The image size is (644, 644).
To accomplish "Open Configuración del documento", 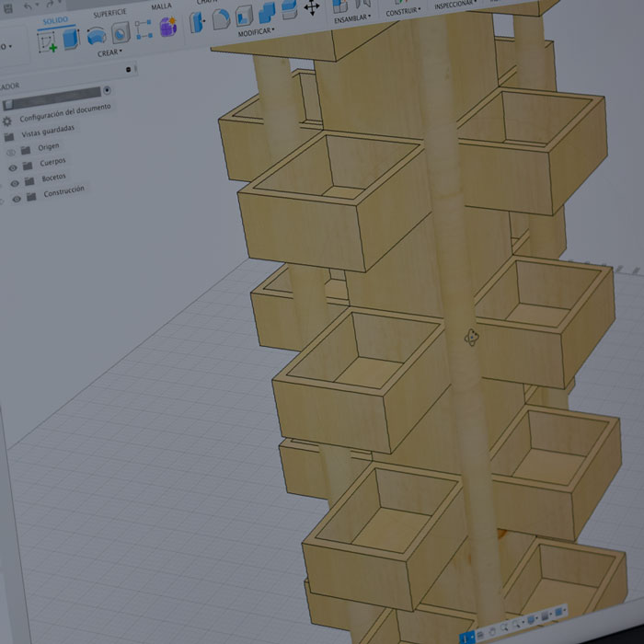I will (x=64, y=113).
